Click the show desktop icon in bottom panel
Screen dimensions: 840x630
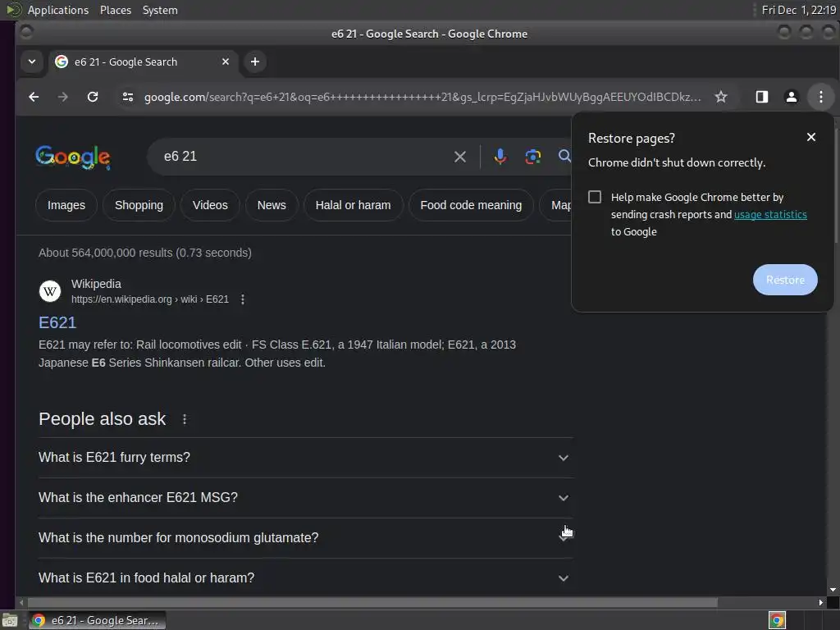[x=10, y=620]
